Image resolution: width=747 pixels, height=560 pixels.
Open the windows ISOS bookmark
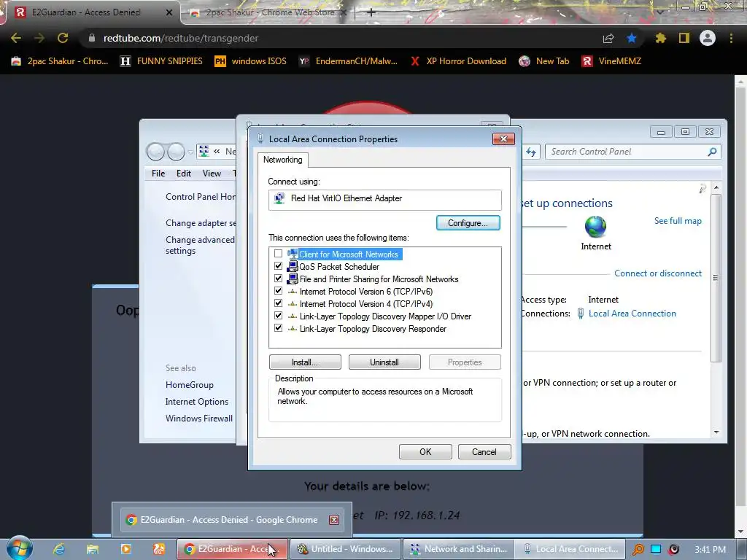(251, 61)
